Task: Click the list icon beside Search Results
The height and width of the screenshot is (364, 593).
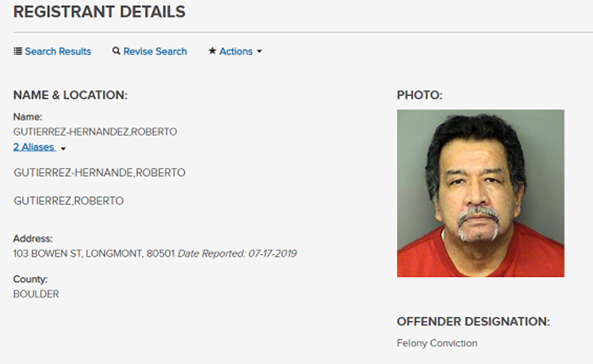Action: [x=18, y=51]
